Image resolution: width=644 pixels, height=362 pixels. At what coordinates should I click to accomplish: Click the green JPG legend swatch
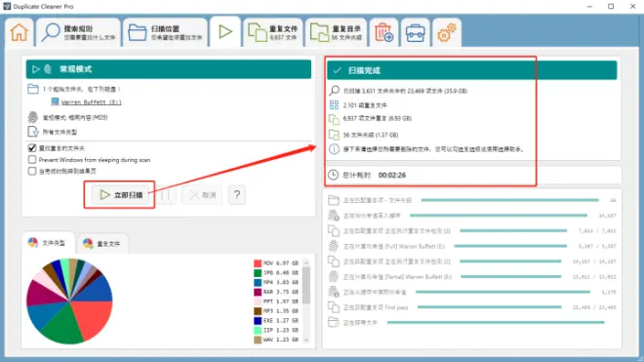coord(258,273)
